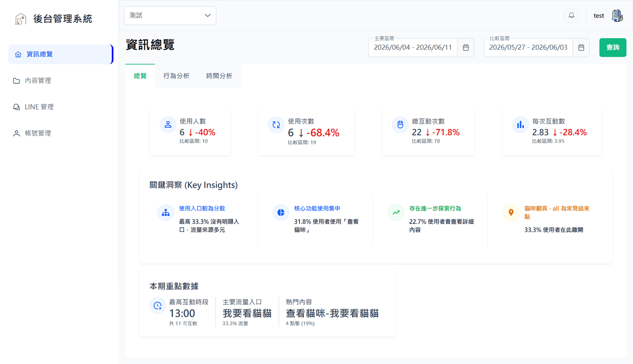This screenshot has height=364, width=633.
Task: Click the user icon on 使用人數 card
Action: (x=168, y=124)
